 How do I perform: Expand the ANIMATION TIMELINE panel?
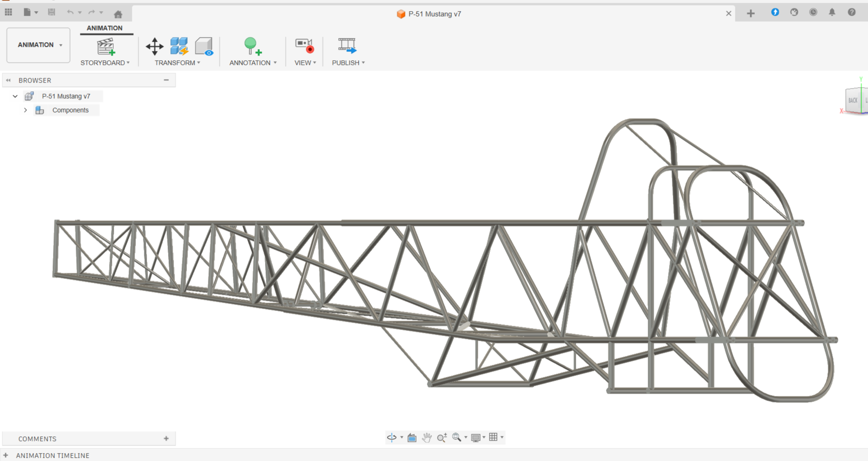click(x=6, y=455)
